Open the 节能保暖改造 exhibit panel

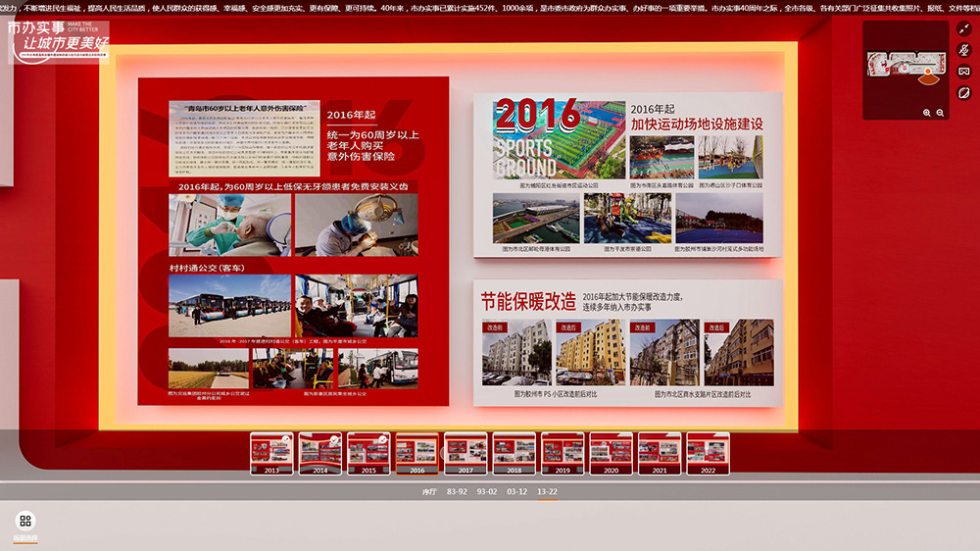[627, 343]
